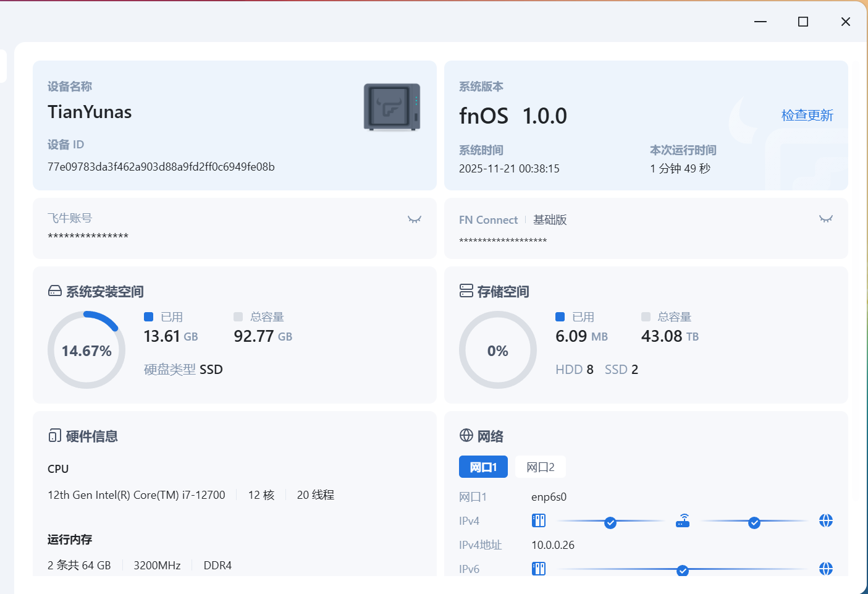
Task: Click the hardware info chip icon
Action: (x=55, y=436)
